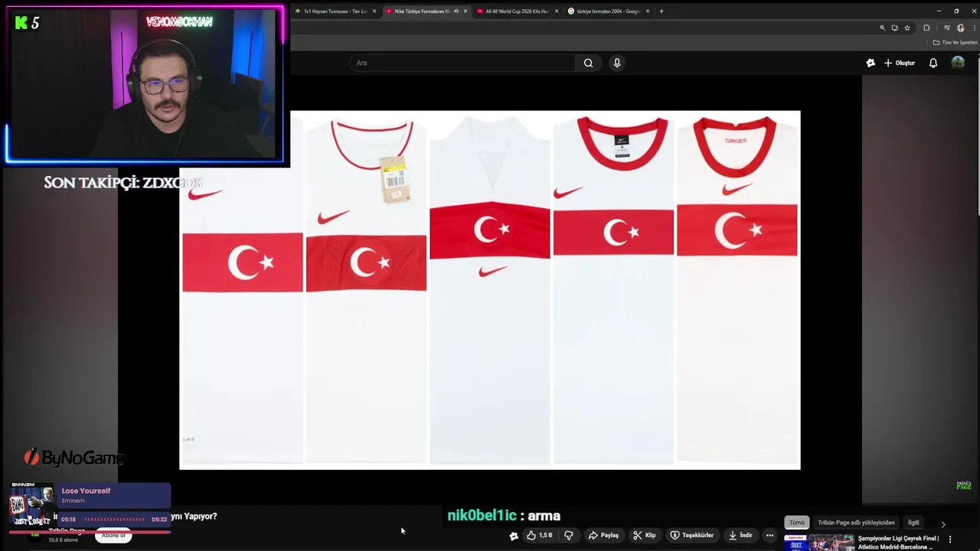The width and height of the screenshot is (980, 551).
Task: Click the Paylaş share button
Action: pos(603,535)
